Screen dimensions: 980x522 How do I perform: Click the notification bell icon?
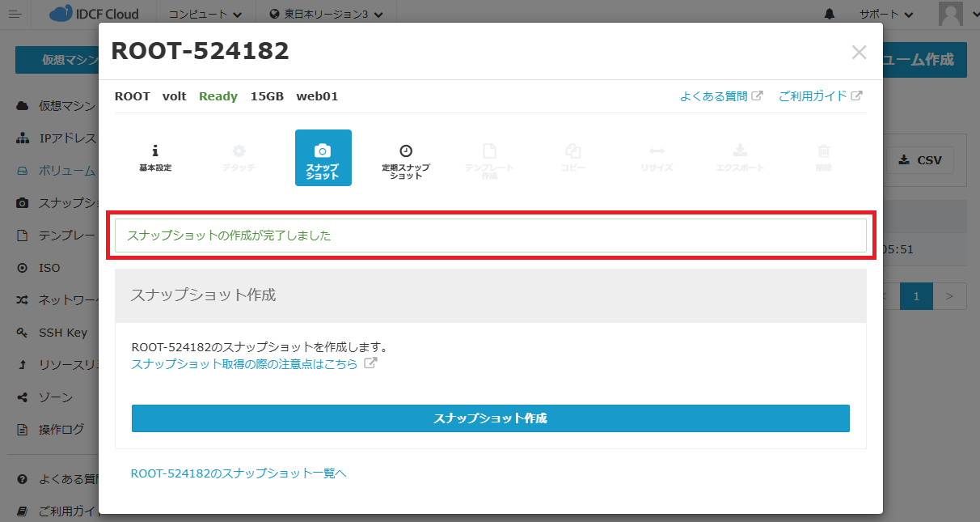pyautogui.click(x=830, y=15)
